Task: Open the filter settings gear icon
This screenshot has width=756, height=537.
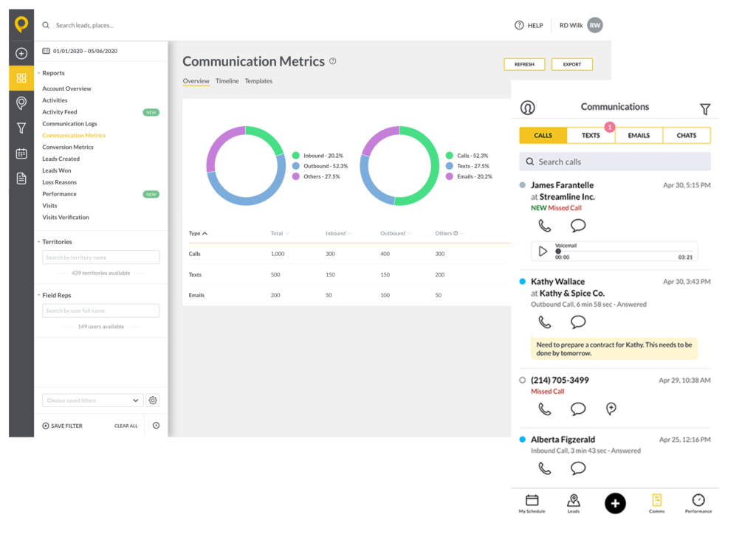Action: (x=153, y=401)
